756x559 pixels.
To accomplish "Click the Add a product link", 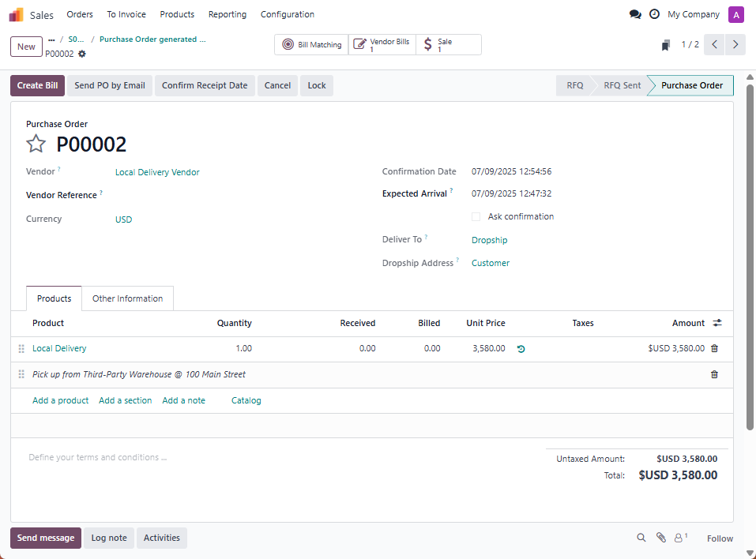I will [x=60, y=400].
